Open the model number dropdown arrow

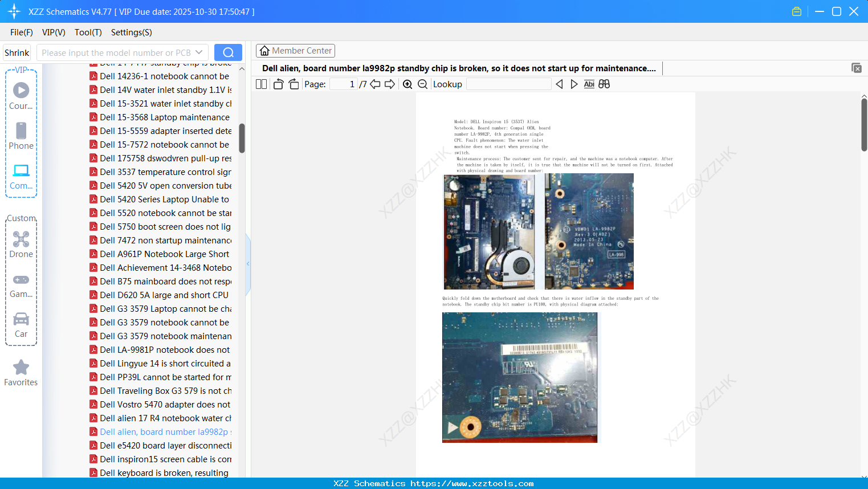(x=199, y=52)
